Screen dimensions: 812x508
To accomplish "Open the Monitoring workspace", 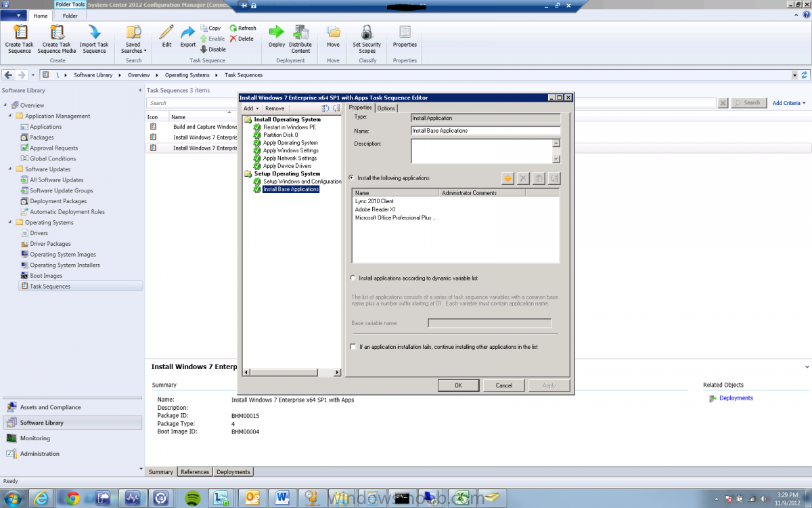I will [72, 438].
